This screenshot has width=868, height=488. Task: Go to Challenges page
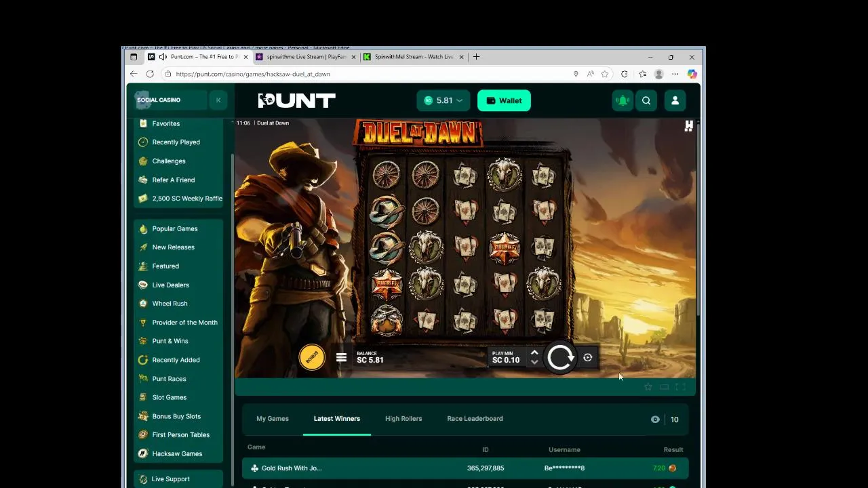(x=169, y=161)
